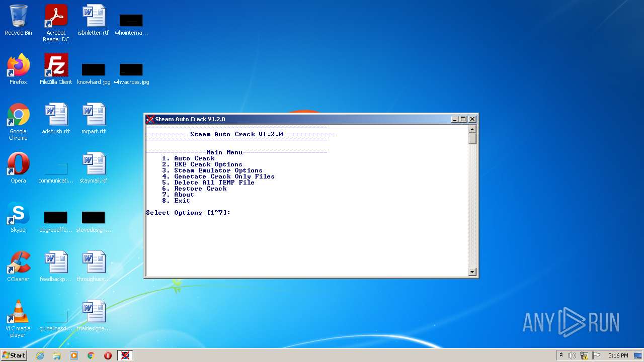644x362 pixels.
Task: Open FileZilla Client shortcut
Action: pyautogui.click(x=56, y=69)
